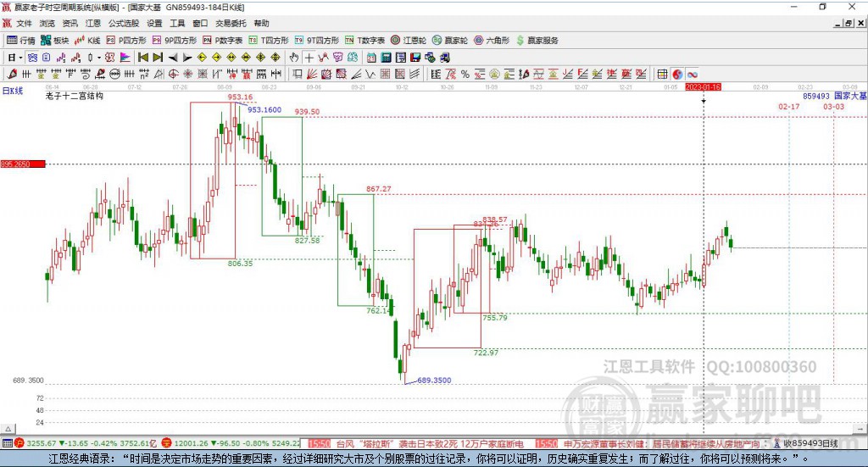The image size is (868, 467).
Task: Open the 窗口 menu
Action: (200, 23)
